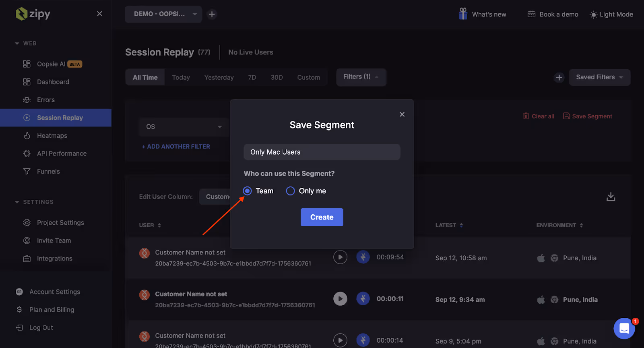The width and height of the screenshot is (644, 348).
Task: Download the session list with the download icon
Action: (611, 197)
